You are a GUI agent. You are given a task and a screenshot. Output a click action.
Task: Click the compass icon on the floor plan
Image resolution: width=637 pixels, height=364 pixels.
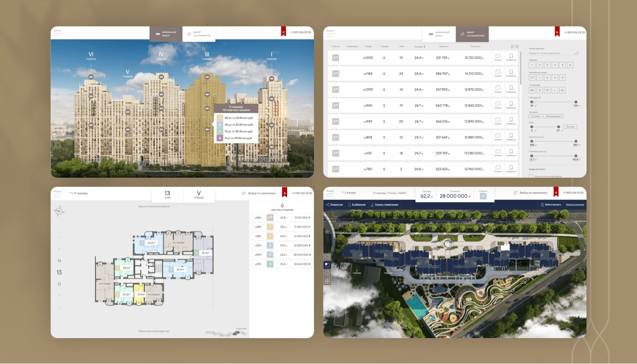click(58, 210)
